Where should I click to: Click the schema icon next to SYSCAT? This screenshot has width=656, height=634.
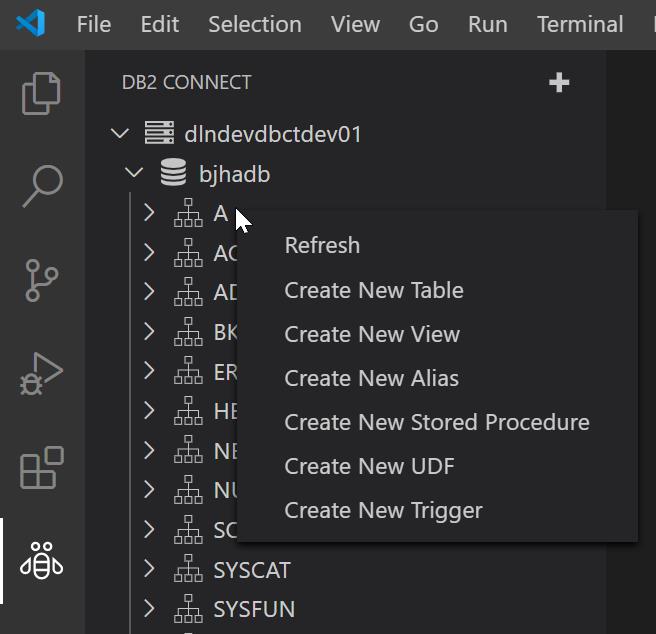(188, 568)
